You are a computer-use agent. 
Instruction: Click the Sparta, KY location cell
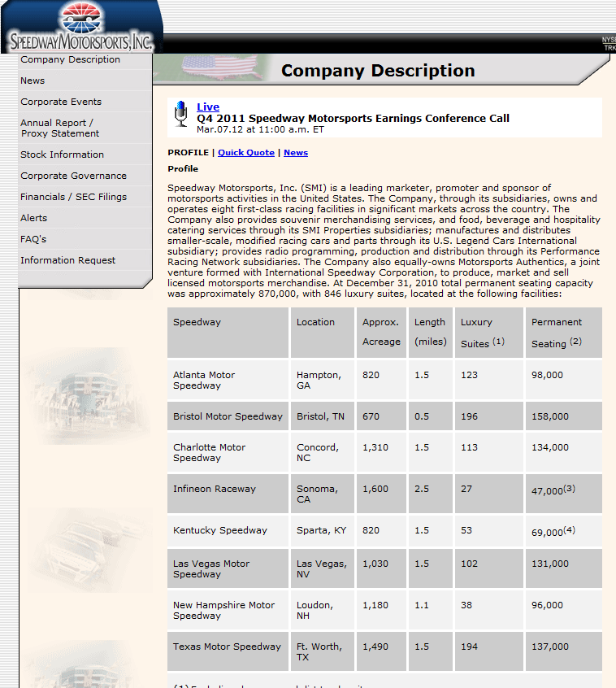323,531
